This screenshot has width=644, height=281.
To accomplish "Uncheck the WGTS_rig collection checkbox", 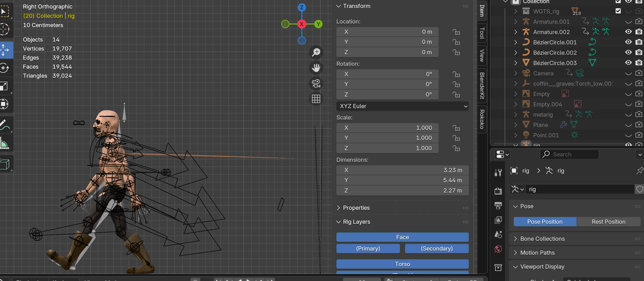I will [x=618, y=11].
